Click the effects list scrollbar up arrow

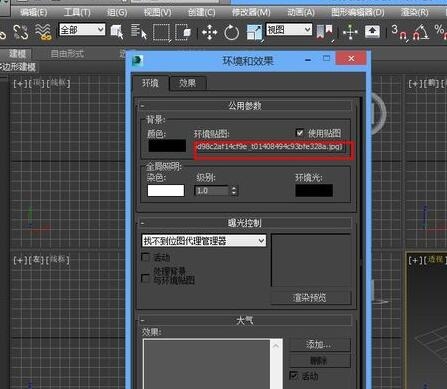pos(276,346)
